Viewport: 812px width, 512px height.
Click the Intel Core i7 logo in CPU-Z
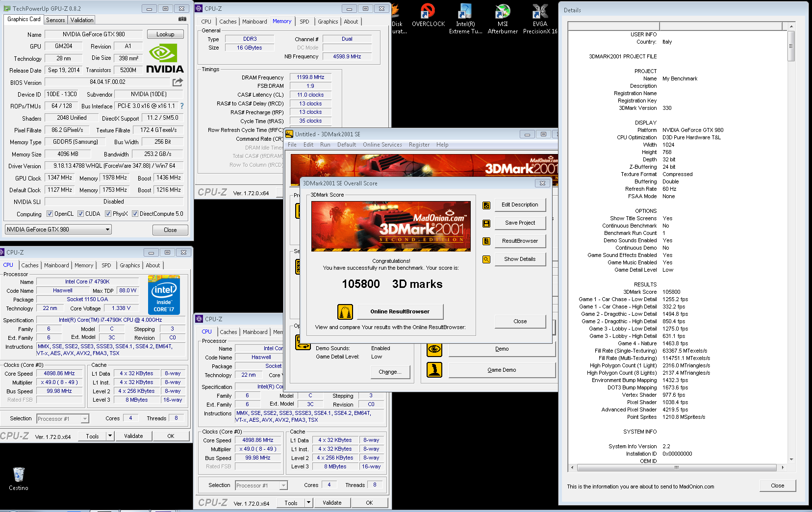(164, 294)
